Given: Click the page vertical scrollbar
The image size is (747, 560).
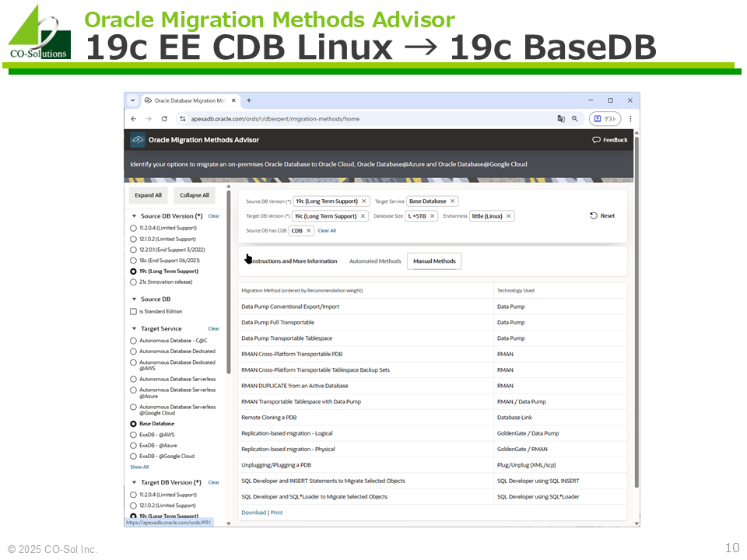Looking at the screenshot, I should pyautogui.click(x=637, y=312).
